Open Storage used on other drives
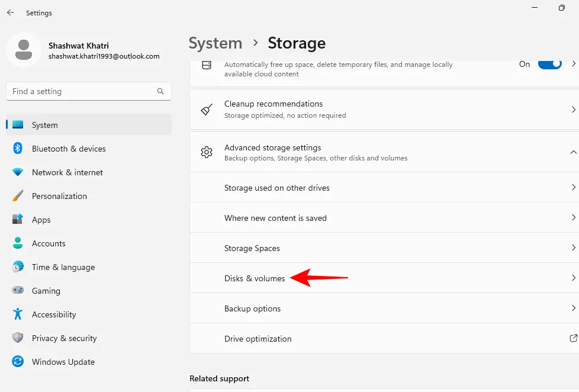The image size is (579, 392). pyautogui.click(x=384, y=187)
